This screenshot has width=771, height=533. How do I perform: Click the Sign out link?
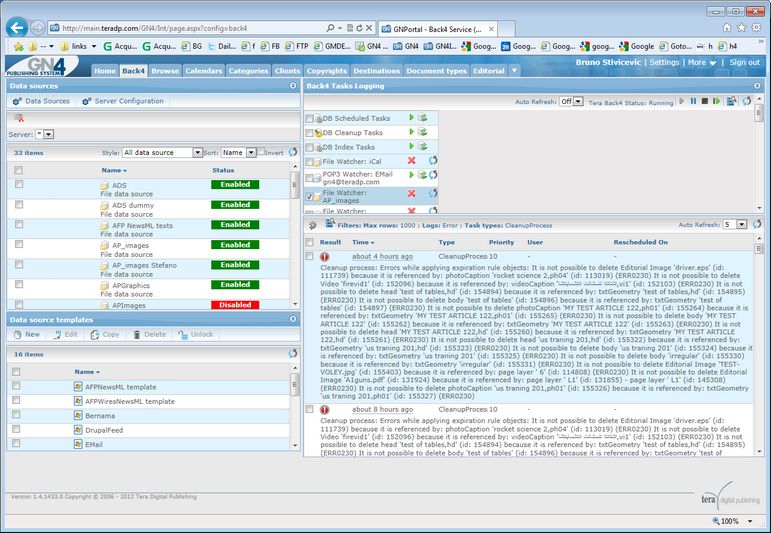tap(744, 62)
